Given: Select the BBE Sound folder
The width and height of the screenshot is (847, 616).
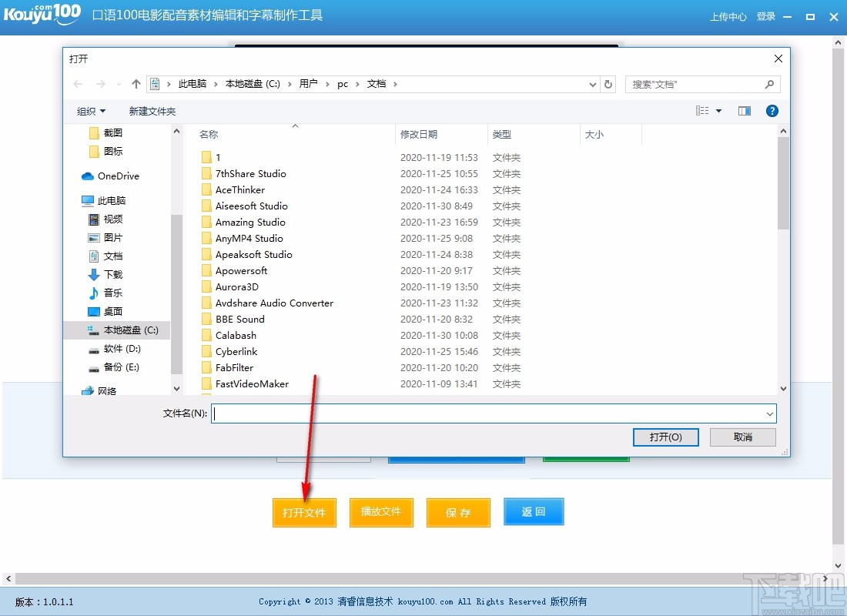Looking at the screenshot, I should click(x=233, y=320).
